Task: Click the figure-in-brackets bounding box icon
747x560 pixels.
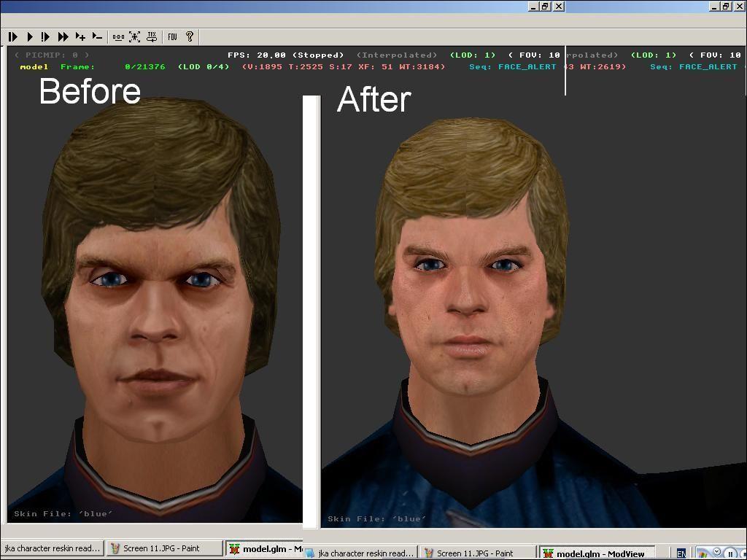Action: coord(135,36)
